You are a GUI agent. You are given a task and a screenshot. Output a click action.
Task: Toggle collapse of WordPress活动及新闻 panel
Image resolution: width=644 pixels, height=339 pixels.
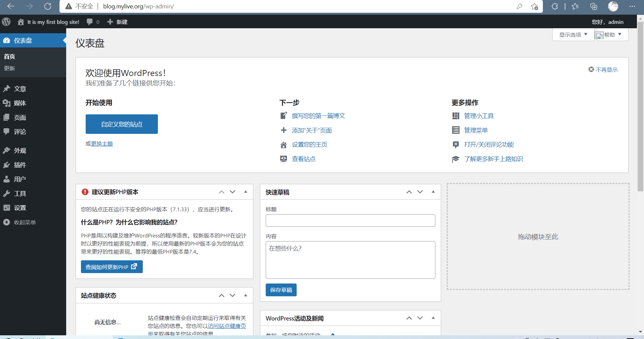[433, 318]
